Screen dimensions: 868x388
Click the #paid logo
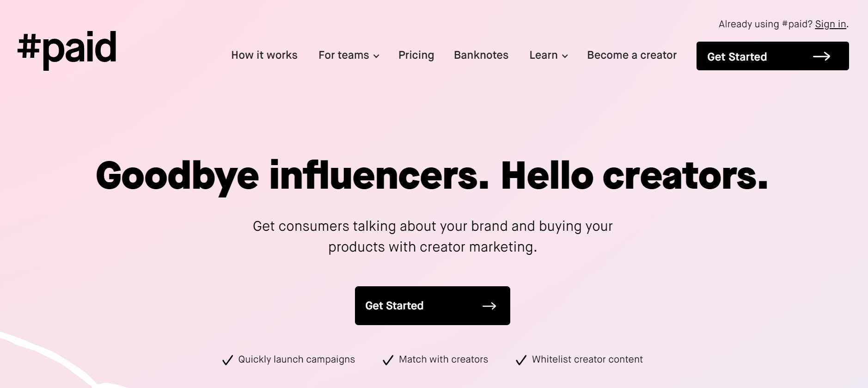pos(67,50)
